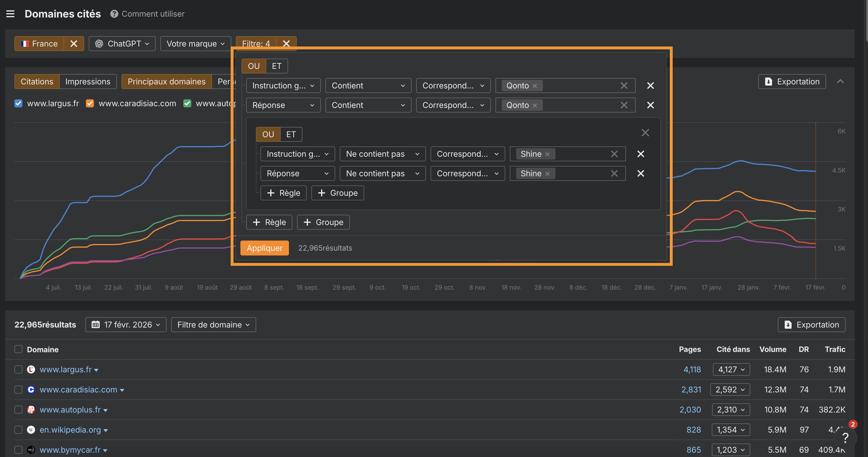Image resolution: width=868 pixels, height=457 pixels.
Task: Open the hamburger menu icon
Action: coord(10,14)
